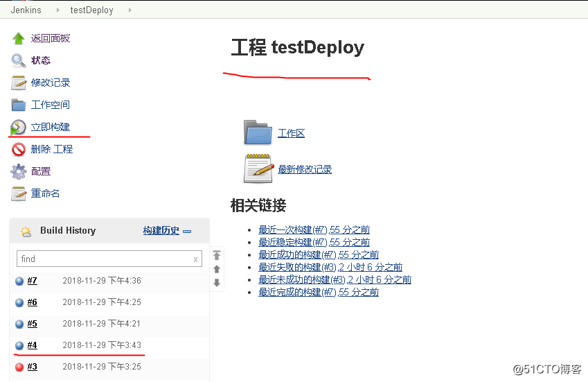Click the notepad icon beside 修改记录
Screen dimensions: 588x382
tap(19, 83)
